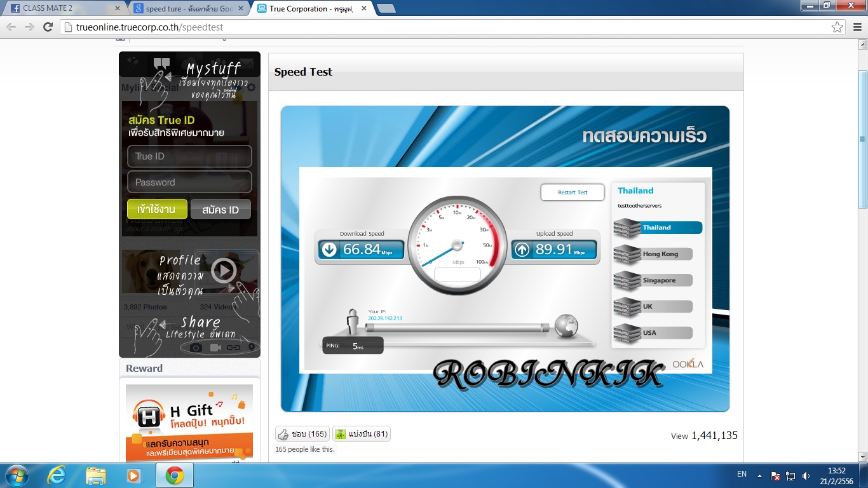The width and height of the screenshot is (868, 488).
Task: Reload the speed test page
Action: (48, 27)
